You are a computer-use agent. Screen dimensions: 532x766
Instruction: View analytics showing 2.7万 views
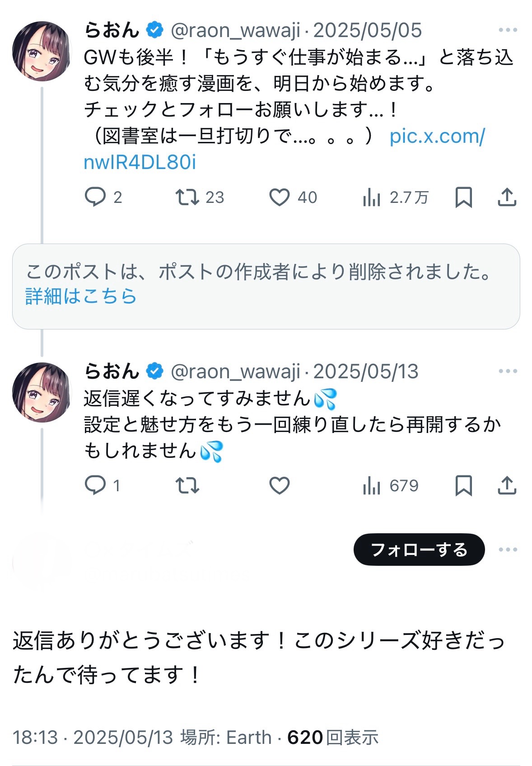point(372,197)
